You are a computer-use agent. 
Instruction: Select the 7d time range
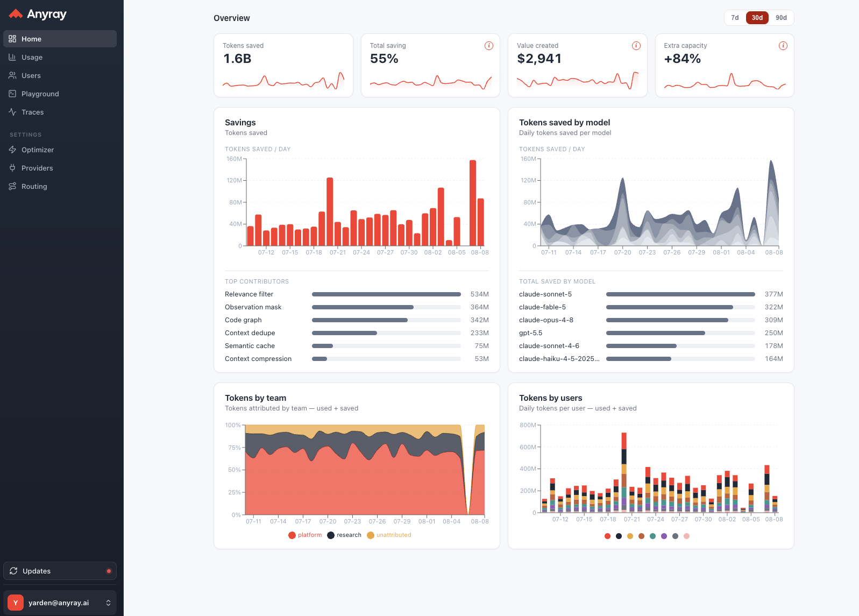735,18
